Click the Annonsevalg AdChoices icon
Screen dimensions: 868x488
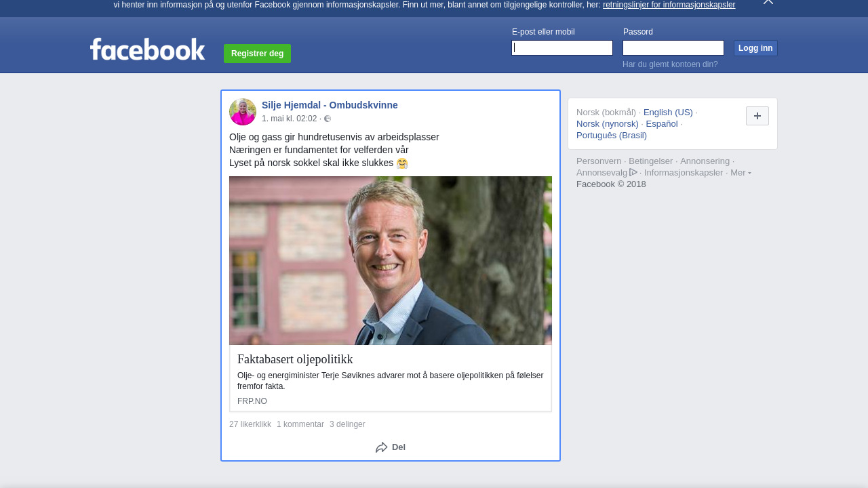click(x=633, y=172)
